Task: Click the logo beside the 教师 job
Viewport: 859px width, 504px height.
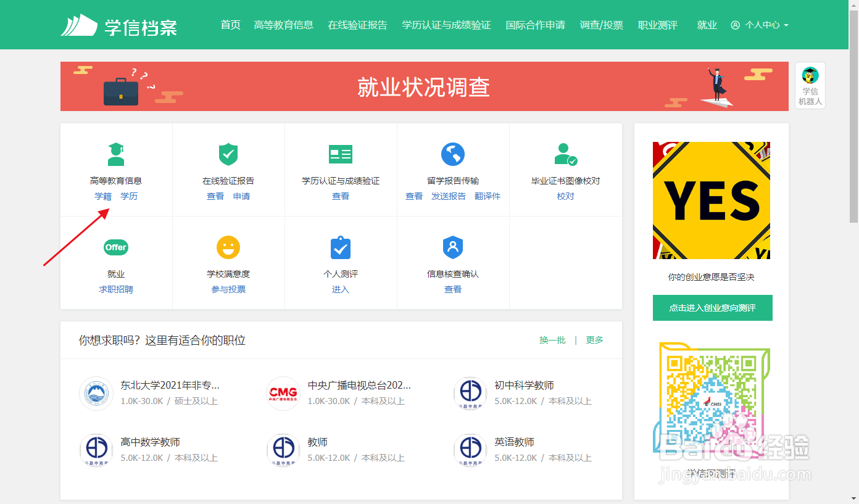Action: (x=283, y=450)
